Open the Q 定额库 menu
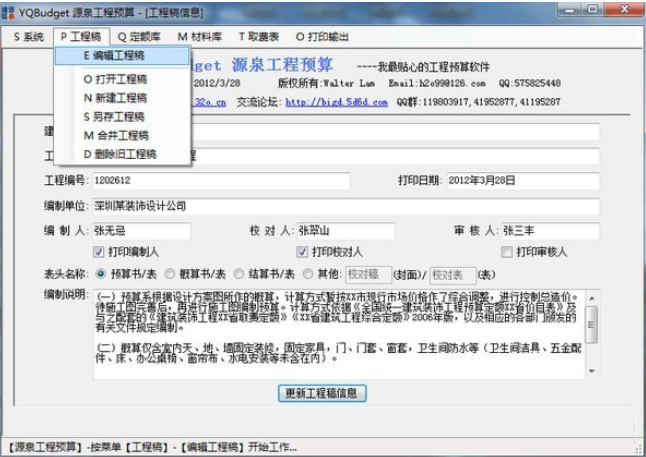The width and height of the screenshot is (646, 457). (x=139, y=37)
